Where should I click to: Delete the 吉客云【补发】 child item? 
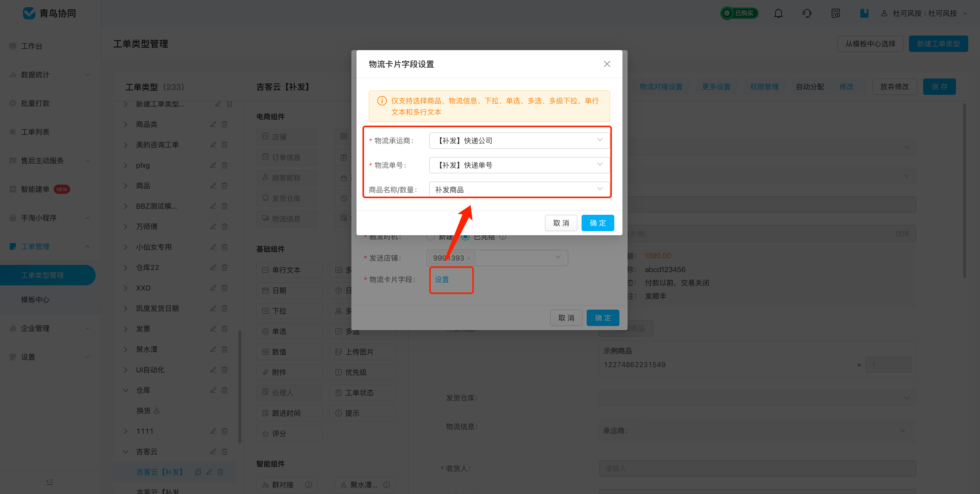[221, 472]
